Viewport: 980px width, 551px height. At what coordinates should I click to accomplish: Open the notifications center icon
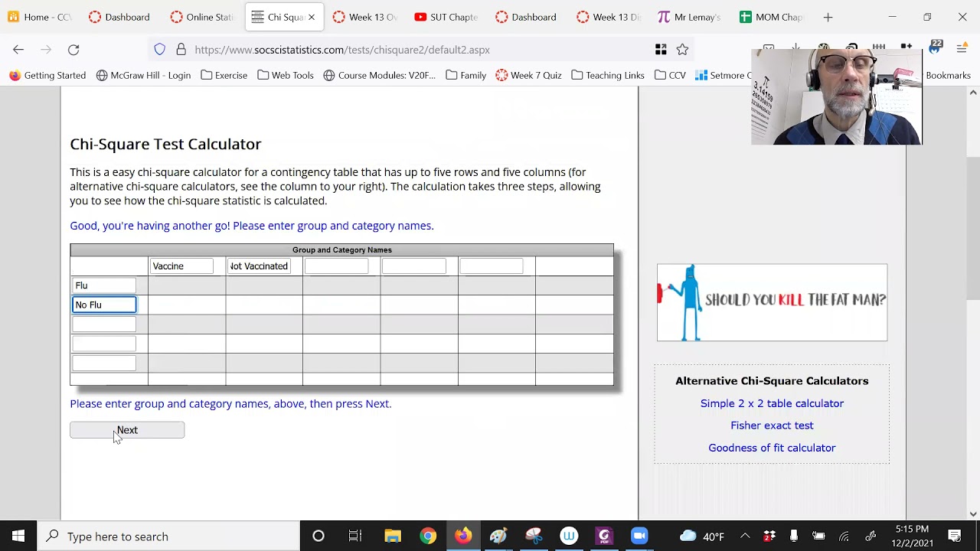click(x=955, y=536)
